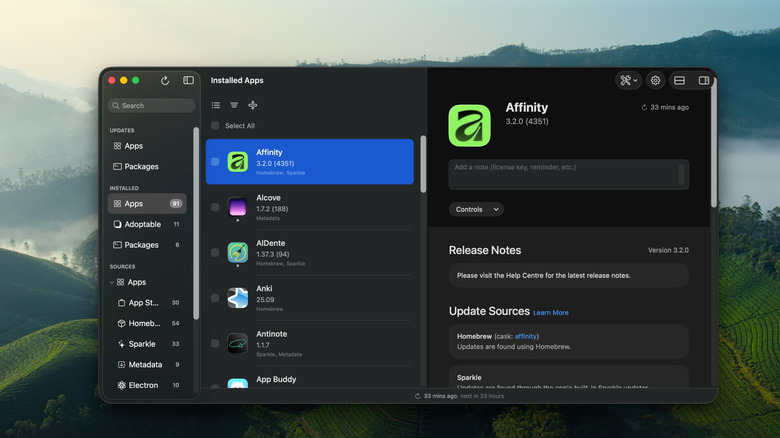Viewport: 780px width, 438px height.
Task: Select the Electron source
Action: click(x=147, y=385)
